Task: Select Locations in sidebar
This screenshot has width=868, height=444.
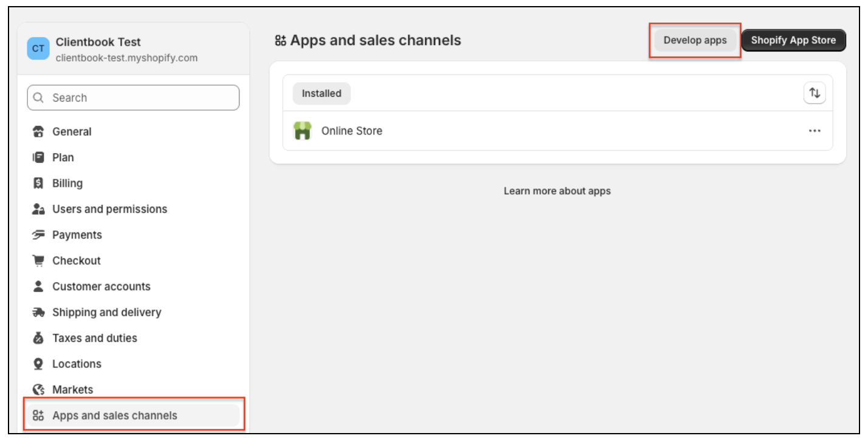Action: tap(133, 364)
